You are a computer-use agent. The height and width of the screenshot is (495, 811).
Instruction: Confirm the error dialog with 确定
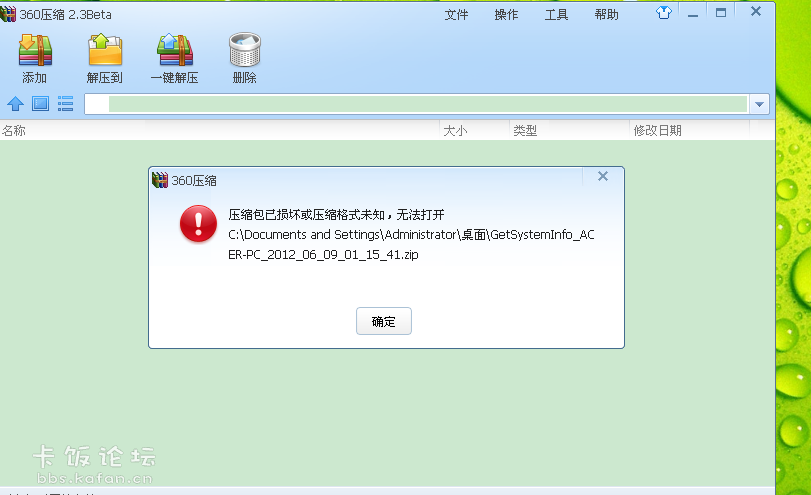click(384, 321)
